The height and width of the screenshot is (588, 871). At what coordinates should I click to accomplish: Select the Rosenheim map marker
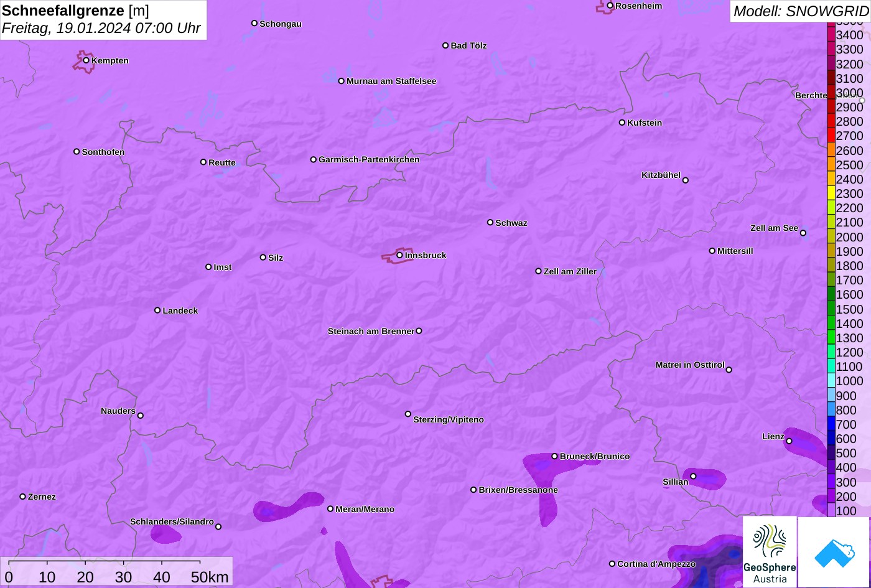click(x=610, y=6)
